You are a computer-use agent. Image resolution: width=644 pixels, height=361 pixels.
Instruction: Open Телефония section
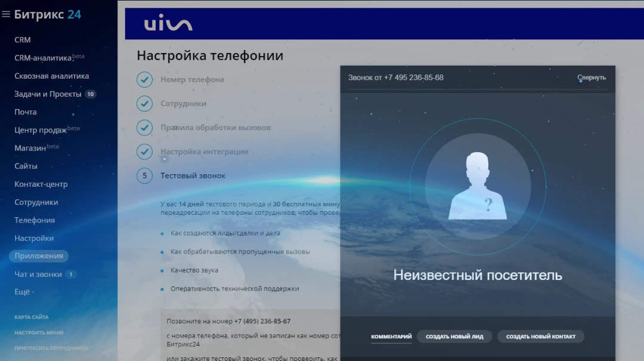35,220
